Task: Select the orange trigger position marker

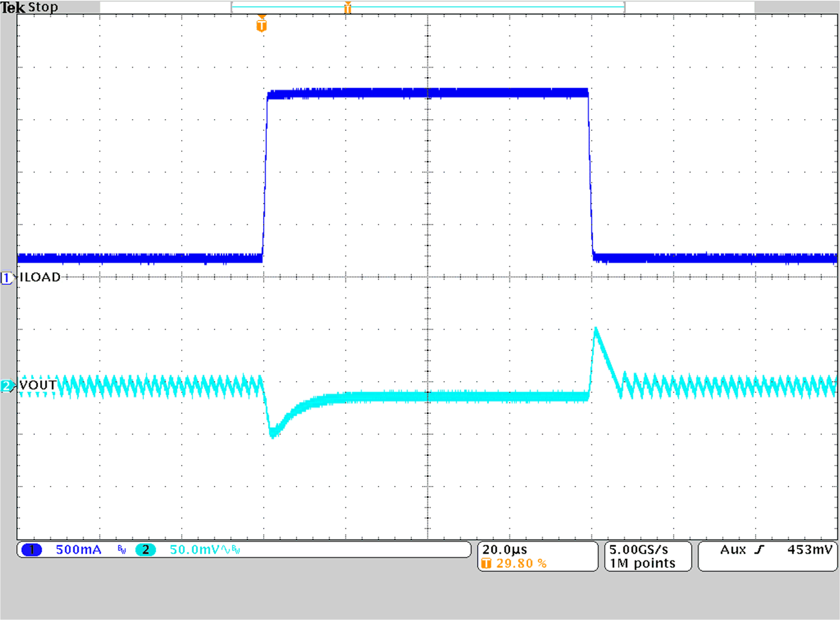Action: pos(262,25)
